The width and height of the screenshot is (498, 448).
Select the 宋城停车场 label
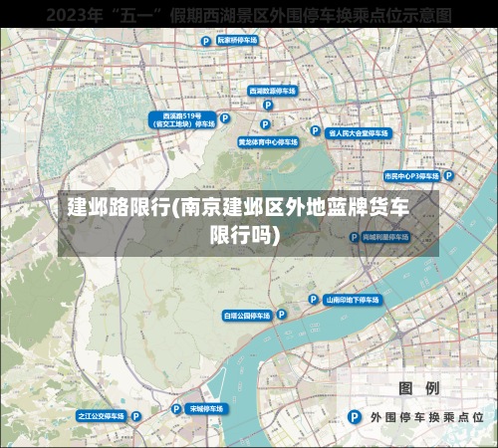coord(206,409)
